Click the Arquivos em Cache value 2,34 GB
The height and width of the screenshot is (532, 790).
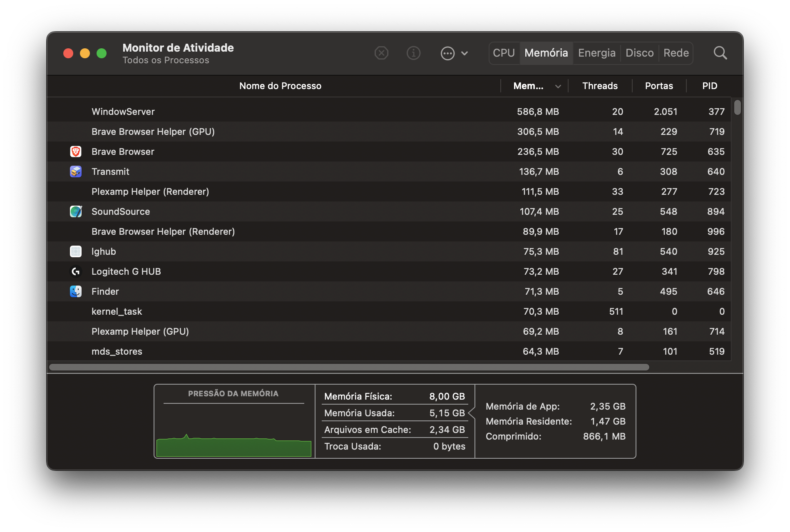(447, 430)
